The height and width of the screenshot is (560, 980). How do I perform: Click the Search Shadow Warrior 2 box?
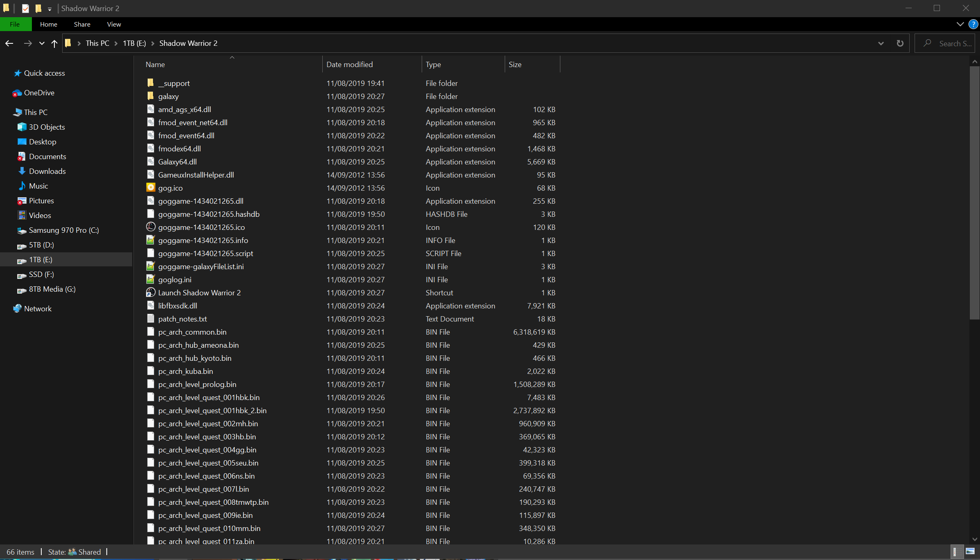[945, 43]
